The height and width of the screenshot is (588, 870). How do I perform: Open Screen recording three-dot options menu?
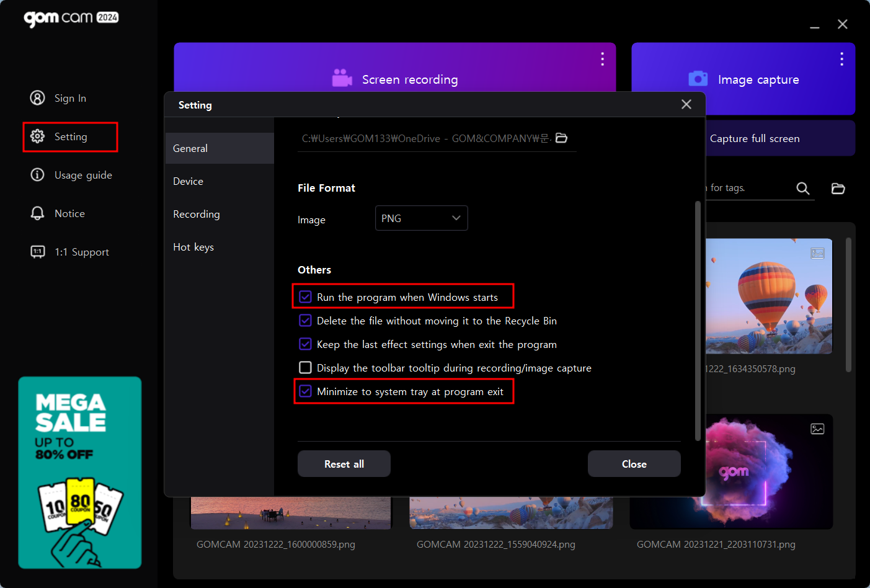[602, 59]
